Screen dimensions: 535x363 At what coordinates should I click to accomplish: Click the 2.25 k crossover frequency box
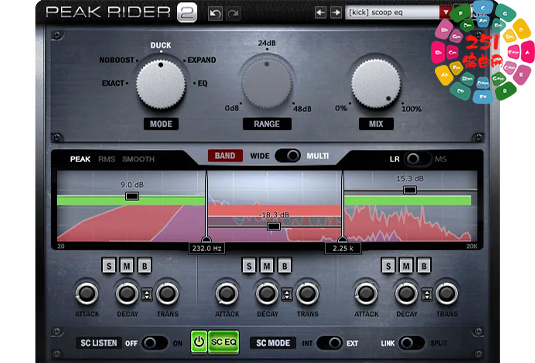tap(343, 248)
